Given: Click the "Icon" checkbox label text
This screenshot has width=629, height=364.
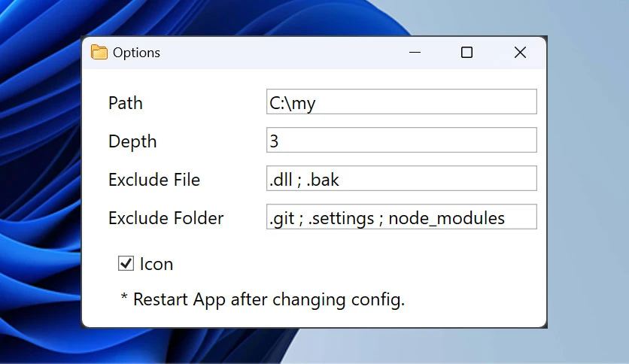Looking at the screenshot, I should pyautogui.click(x=156, y=264).
